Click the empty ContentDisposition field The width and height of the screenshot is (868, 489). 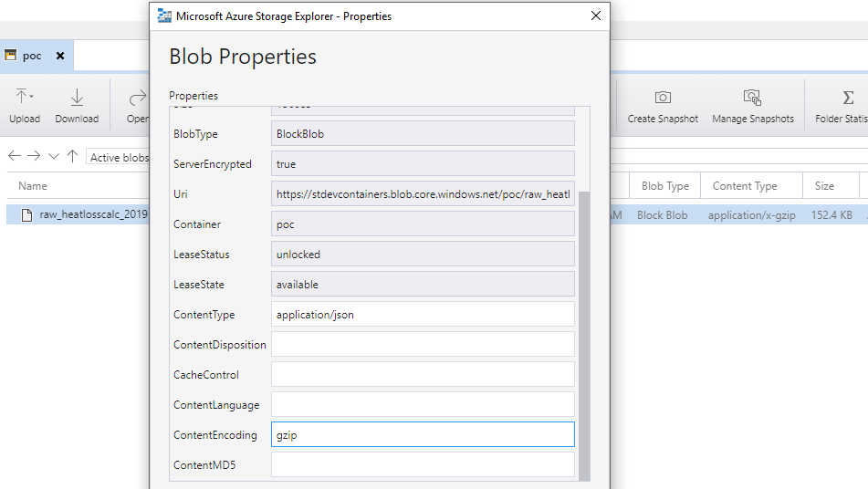423,345
